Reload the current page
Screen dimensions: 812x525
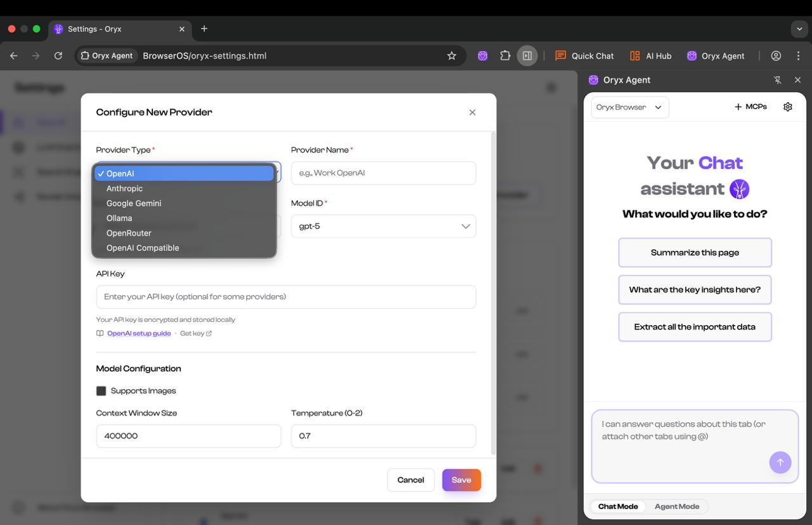point(58,56)
